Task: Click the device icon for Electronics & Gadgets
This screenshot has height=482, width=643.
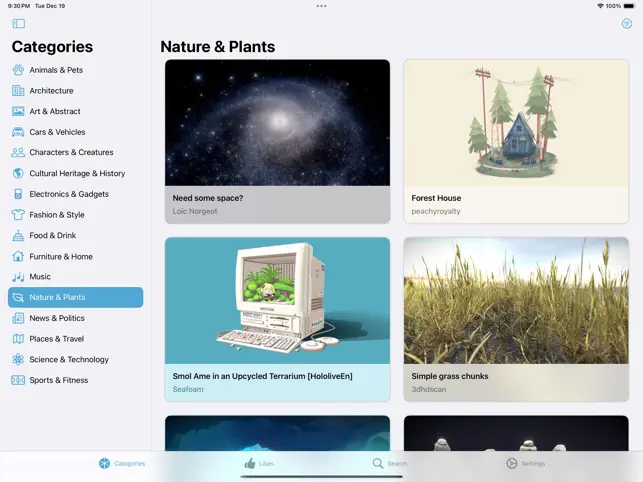Action: (x=18, y=194)
